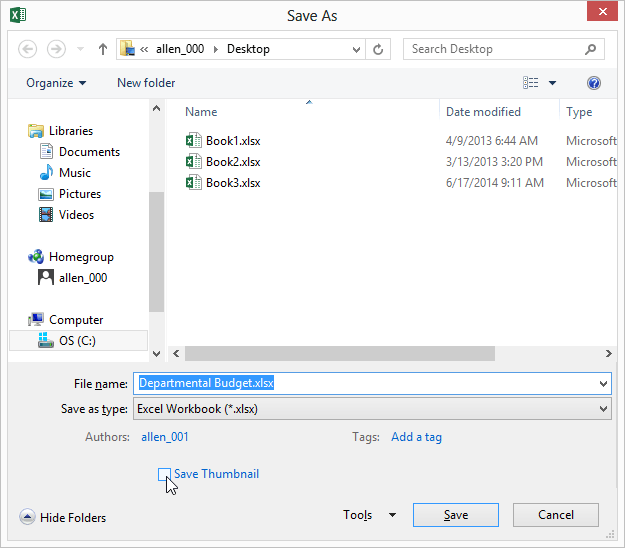625x548 pixels.
Task: Open the Organize menu
Action: (56, 83)
